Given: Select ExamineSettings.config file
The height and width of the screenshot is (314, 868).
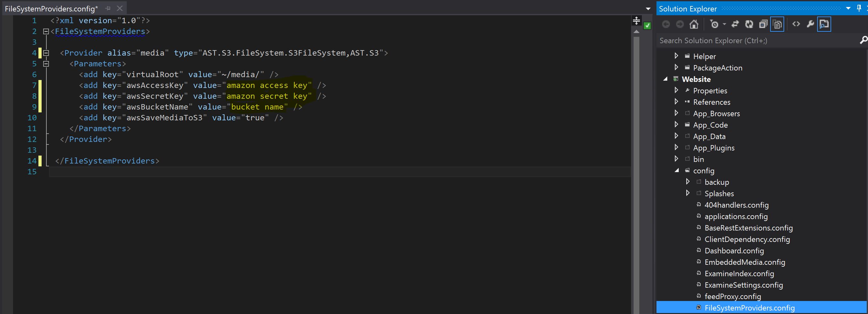Looking at the screenshot, I should [x=744, y=285].
